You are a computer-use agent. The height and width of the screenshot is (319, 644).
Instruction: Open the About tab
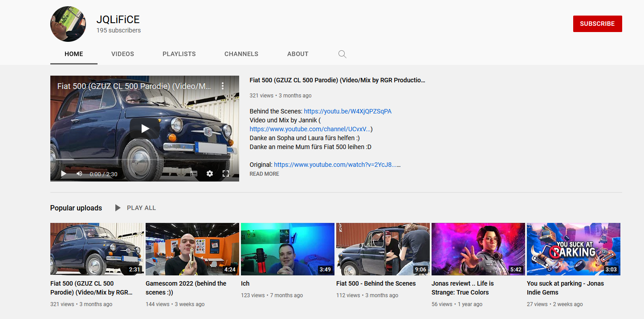click(298, 54)
